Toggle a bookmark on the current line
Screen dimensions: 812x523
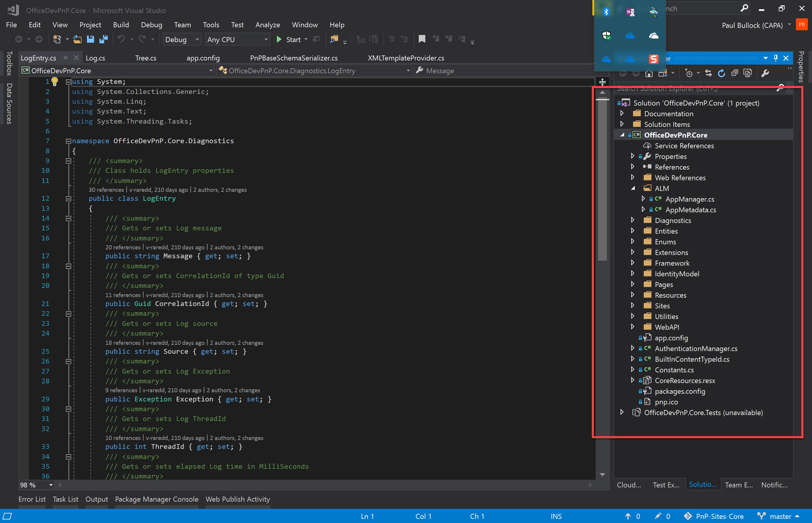(x=422, y=39)
